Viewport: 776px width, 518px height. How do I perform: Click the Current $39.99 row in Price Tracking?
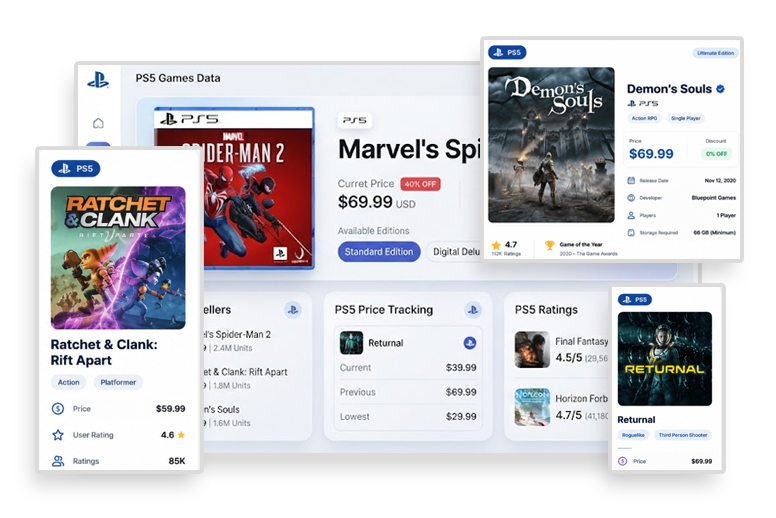tap(408, 368)
